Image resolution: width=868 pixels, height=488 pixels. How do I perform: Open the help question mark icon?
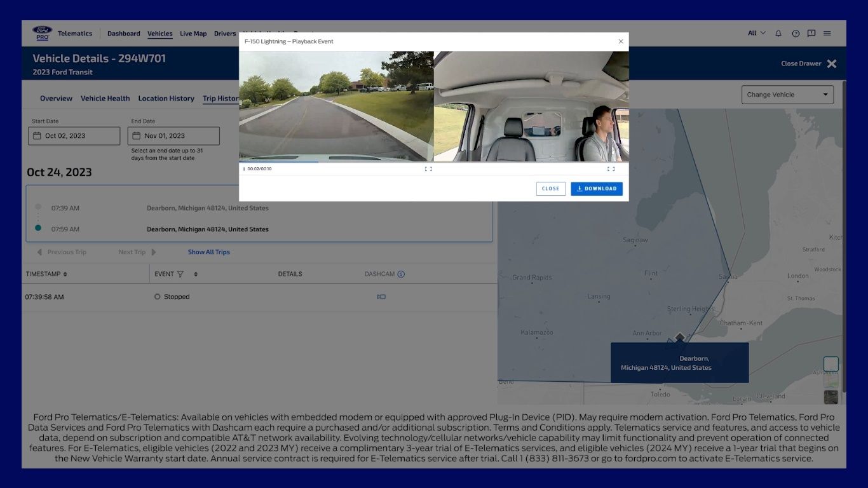click(x=796, y=34)
